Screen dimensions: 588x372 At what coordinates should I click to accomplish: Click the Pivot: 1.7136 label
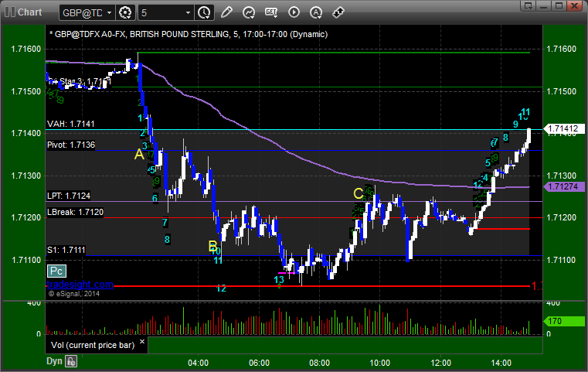[71, 145]
